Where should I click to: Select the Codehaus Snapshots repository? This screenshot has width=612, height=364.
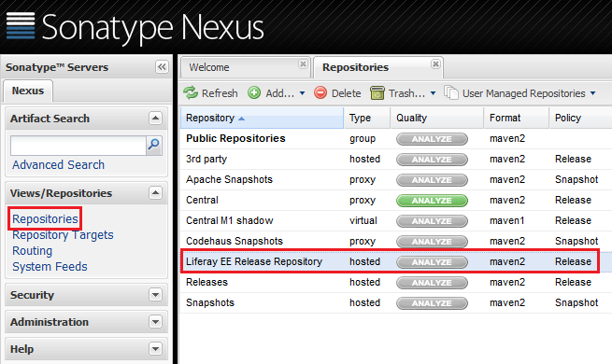235,241
